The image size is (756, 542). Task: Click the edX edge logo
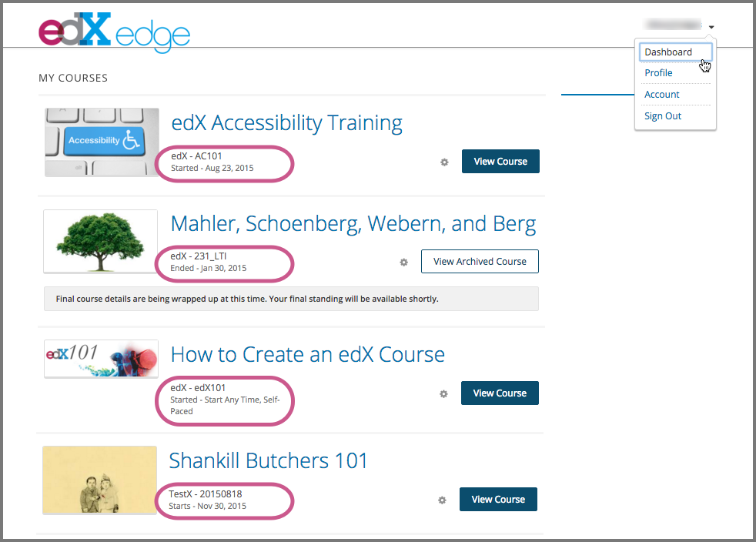114,32
